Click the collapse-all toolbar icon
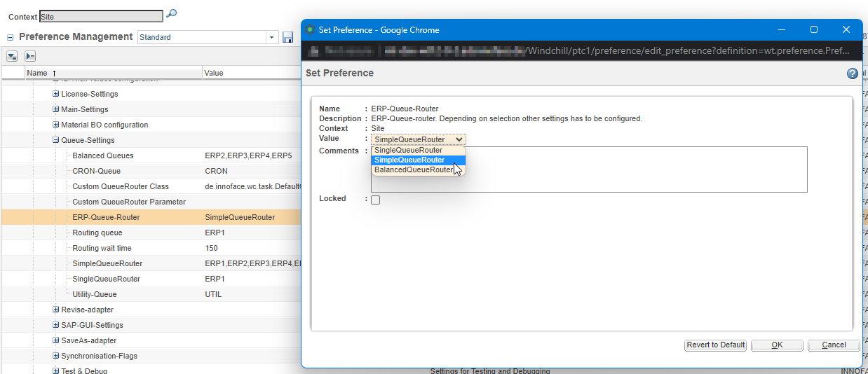The width and height of the screenshot is (868, 374). click(x=29, y=56)
